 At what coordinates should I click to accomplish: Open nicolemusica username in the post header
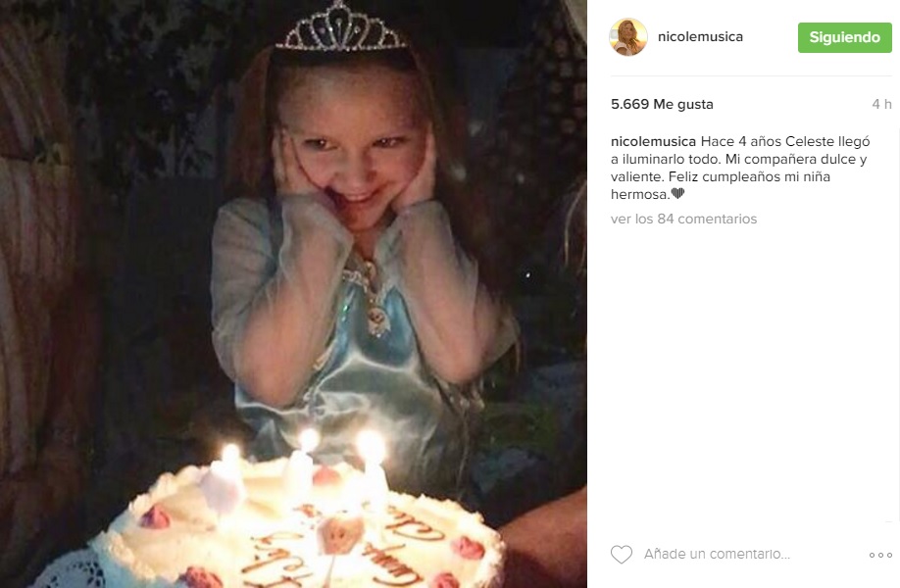tap(703, 37)
